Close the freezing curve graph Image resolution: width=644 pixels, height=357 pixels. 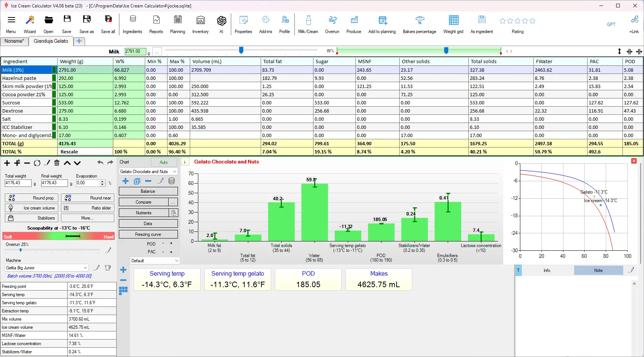point(634,161)
